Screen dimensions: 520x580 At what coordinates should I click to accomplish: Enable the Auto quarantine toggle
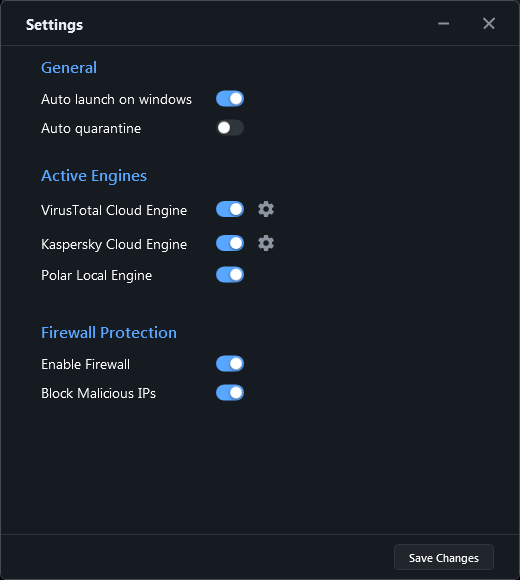pos(230,128)
